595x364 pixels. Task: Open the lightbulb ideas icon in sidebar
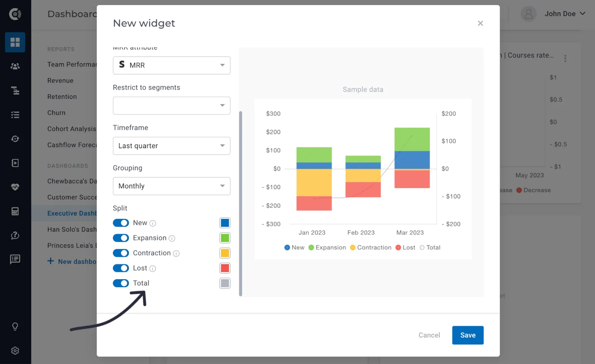point(15,326)
